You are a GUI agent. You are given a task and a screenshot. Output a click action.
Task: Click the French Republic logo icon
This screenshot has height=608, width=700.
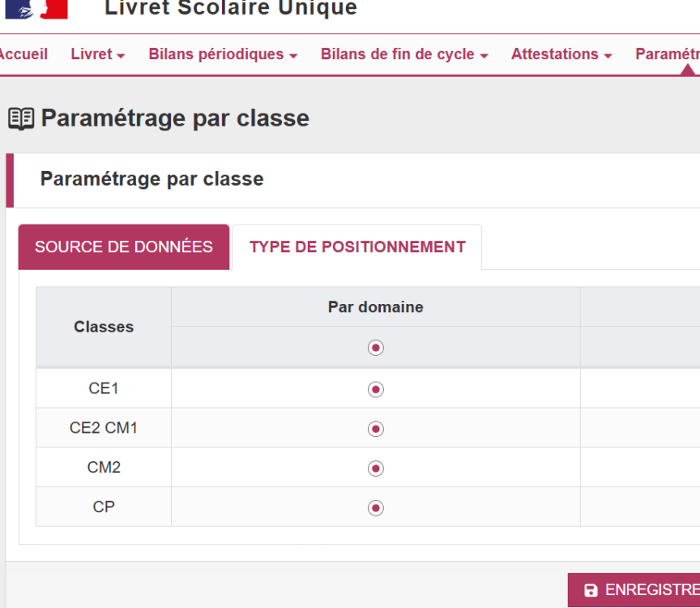pos(36,9)
